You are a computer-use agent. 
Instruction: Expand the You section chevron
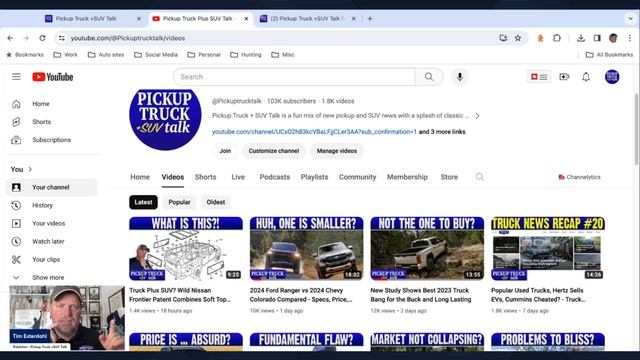(x=30, y=169)
